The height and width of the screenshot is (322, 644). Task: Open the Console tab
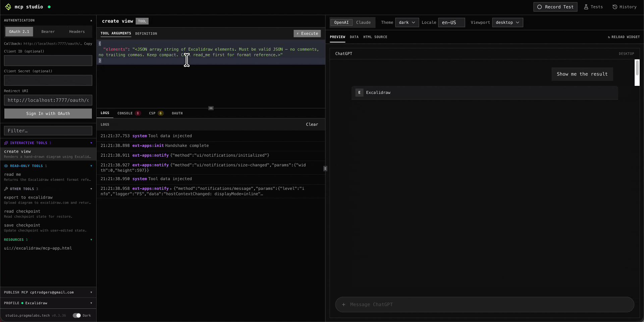(x=128, y=113)
